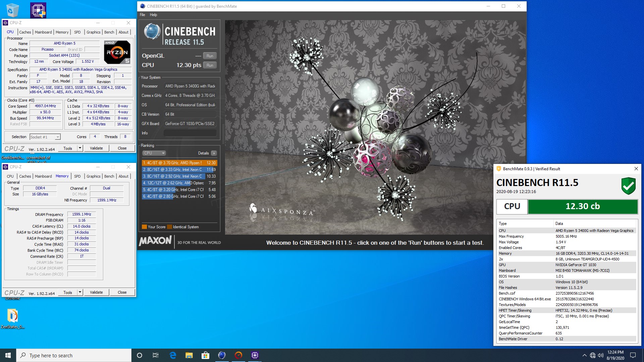Viewport: 644px width, 362px height.
Task: Select ranking row 2 Intel Xeon 11.69
Action: (x=179, y=170)
